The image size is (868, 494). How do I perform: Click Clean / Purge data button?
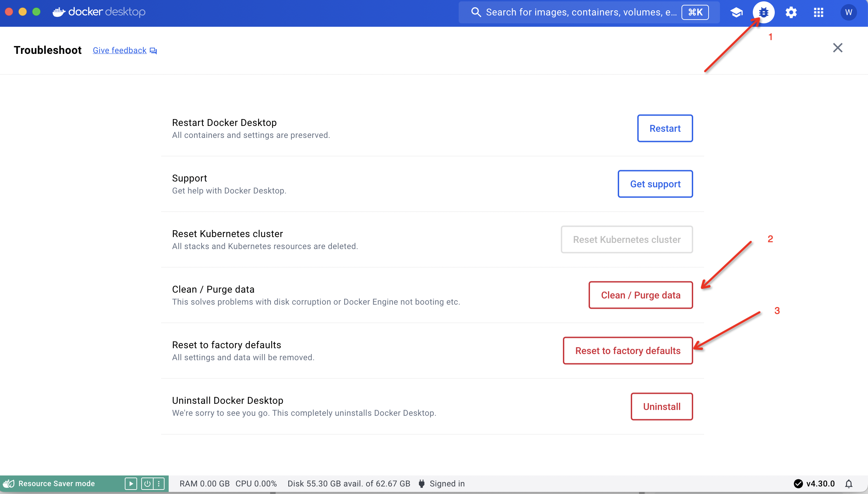click(x=640, y=295)
